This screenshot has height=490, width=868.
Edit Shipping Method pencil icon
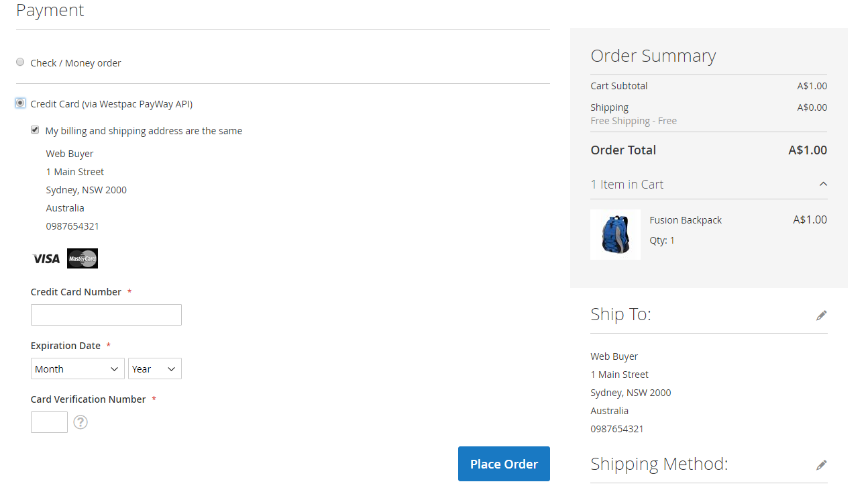click(x=821, y=465)
